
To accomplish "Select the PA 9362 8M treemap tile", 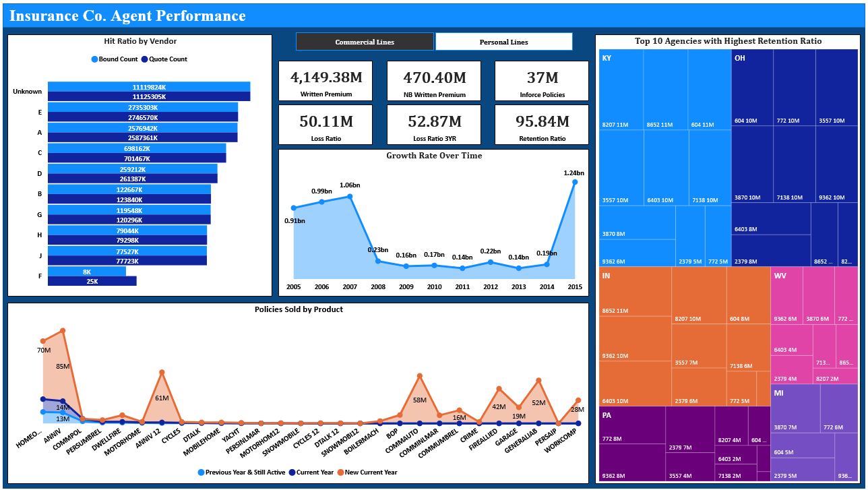I will coord(631,462).
